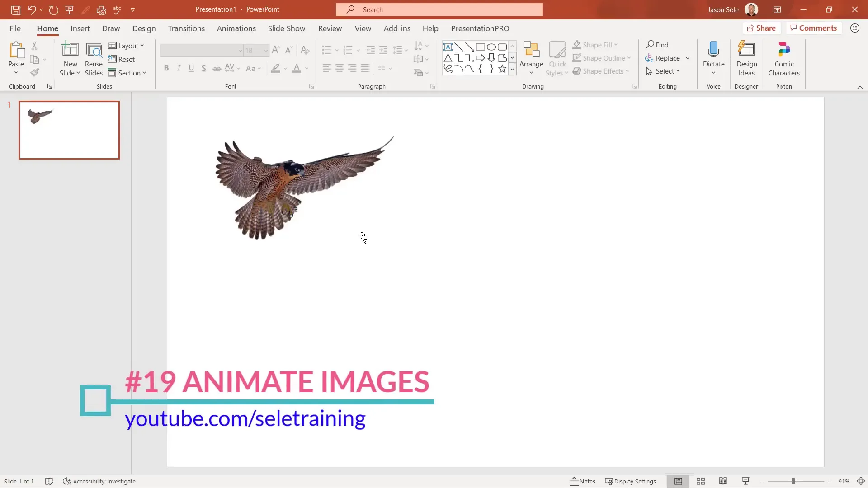Open the Slide Show menu

[x=286, y=28]
